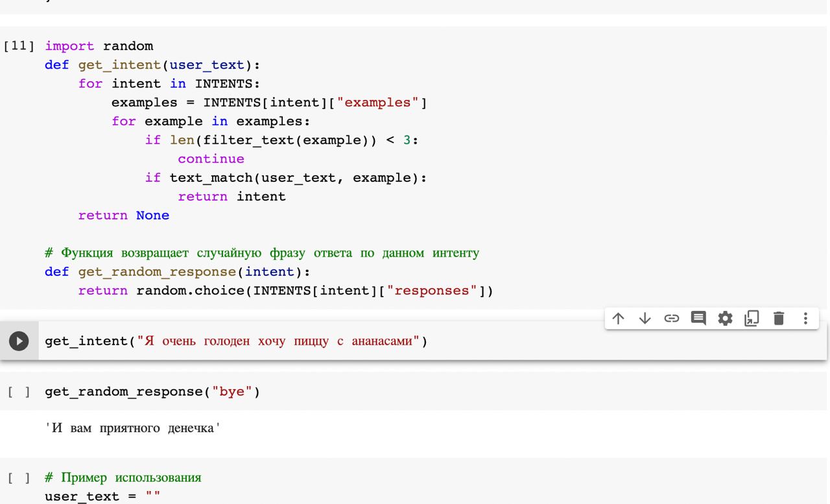Viewport: 830px width, 504px height.
Task: Click inside the get_intent("Я очень голоден...") code
Action: (237, 341)
